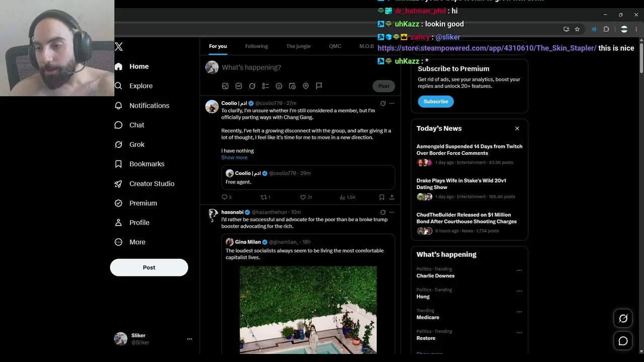Open the More menu in sidebar
The image size is (644, 362).
tap(130, 242)
